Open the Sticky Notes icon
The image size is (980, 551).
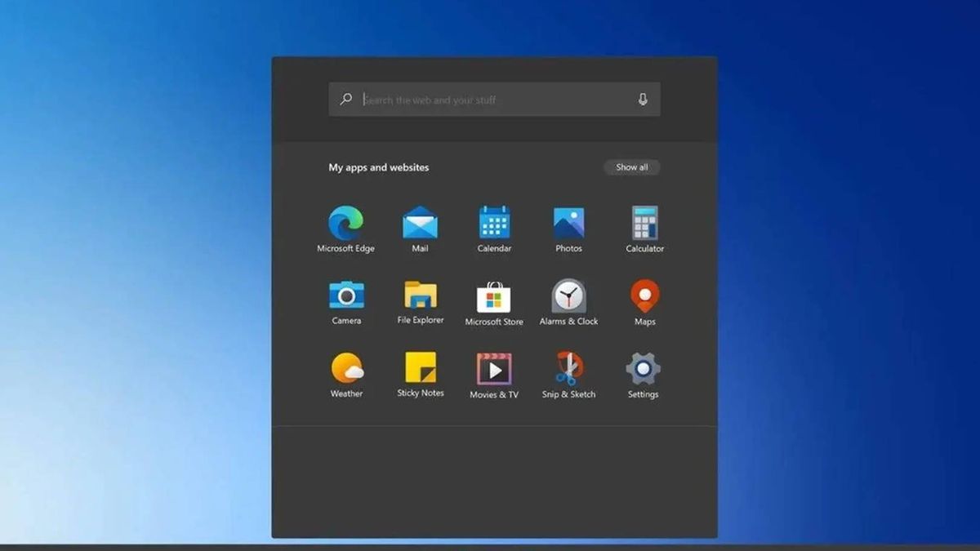421,367
